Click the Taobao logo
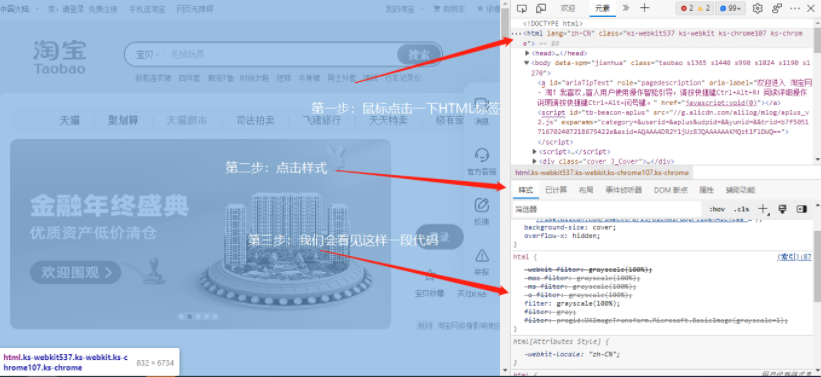 tap(60, 57)
